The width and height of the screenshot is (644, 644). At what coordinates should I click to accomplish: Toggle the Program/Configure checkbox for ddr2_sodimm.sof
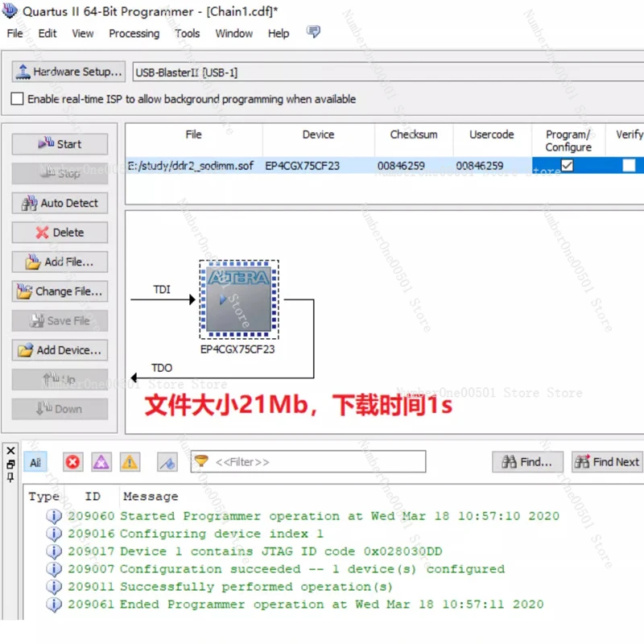(x=568, y=165)
